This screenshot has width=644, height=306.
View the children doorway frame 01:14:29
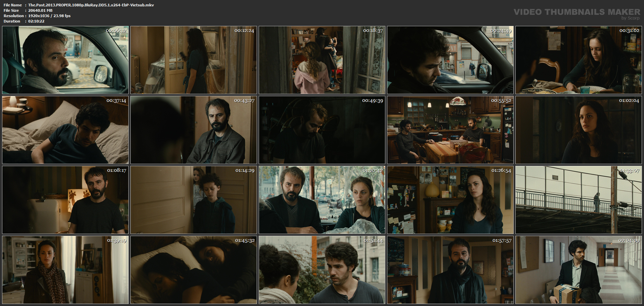click(194, 200)
